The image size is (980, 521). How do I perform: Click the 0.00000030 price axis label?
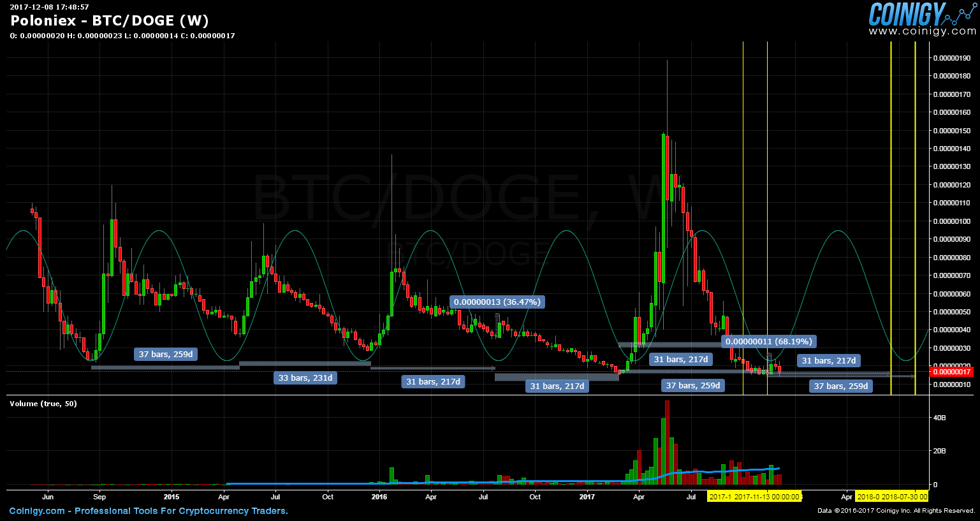coord(951,348)
